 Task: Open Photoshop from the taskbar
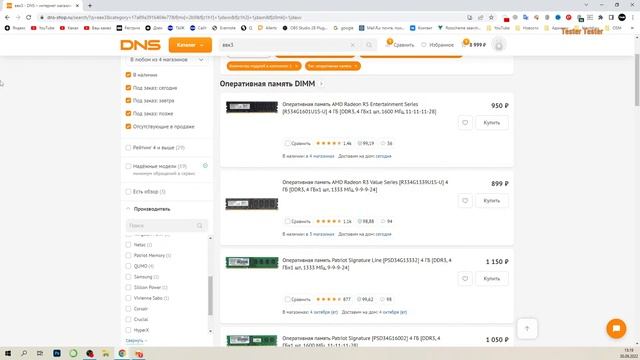pos(57,353)
